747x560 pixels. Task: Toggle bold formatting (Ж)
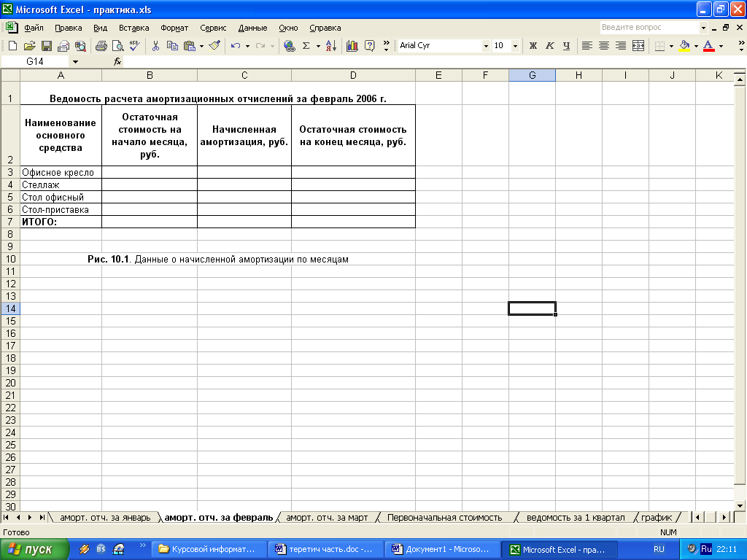click(x=533, y=46)
